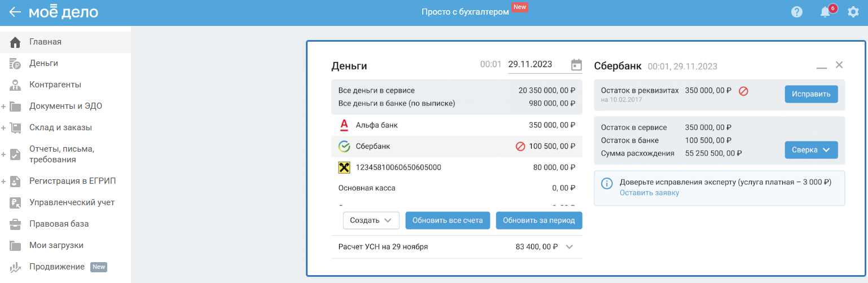Open Продвижение in sidebar

(65, 267)
